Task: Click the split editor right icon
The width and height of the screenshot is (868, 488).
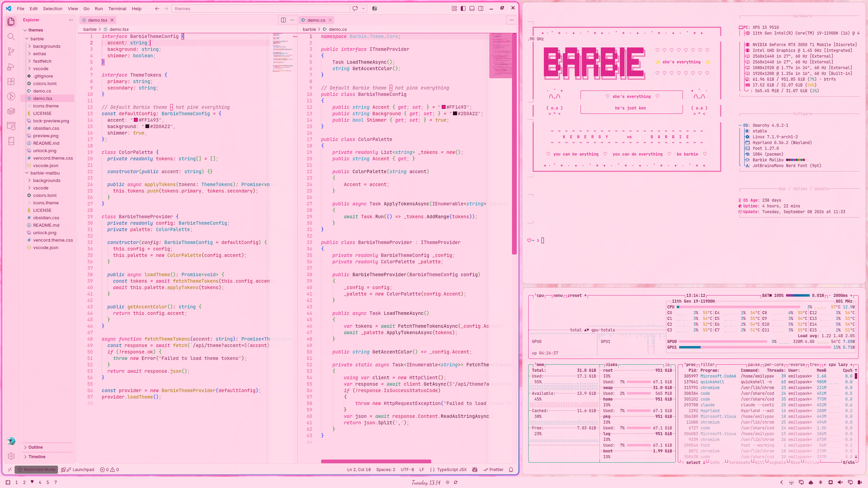Action: 283,20
